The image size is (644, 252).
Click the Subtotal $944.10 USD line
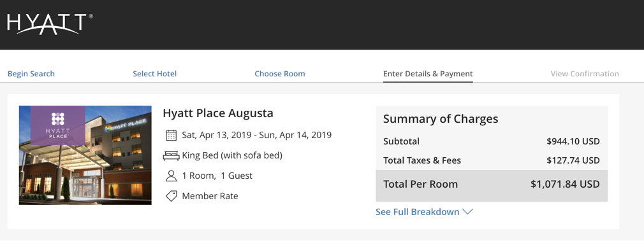[492, 141]
